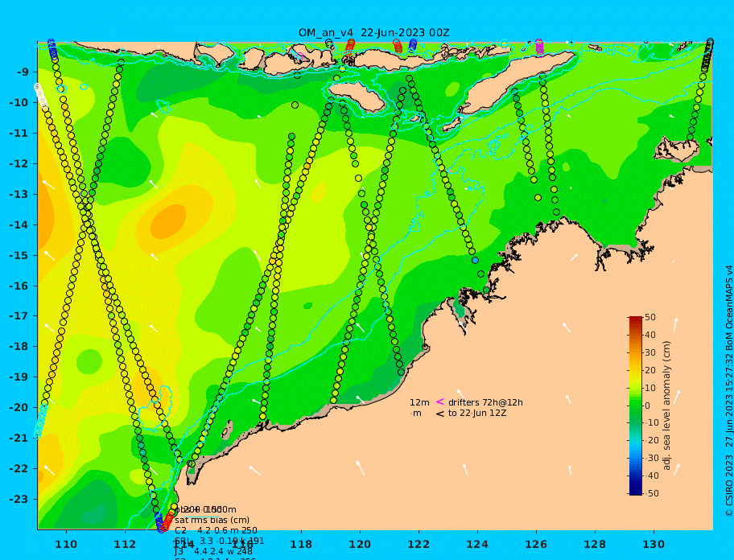Image resolution: width=734 pixels, height=560 pixels.
Task: Click longitude axis label '120'
Action: [x=360, y=544]
